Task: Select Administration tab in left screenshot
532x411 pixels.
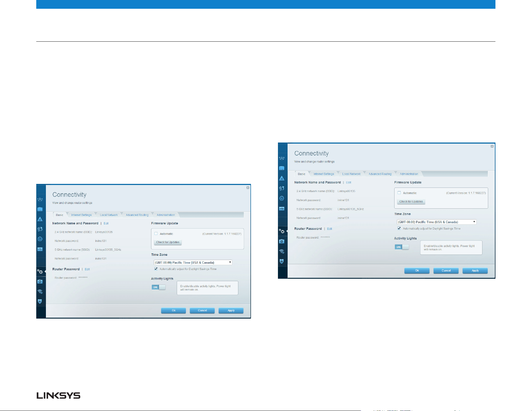Action: [166, 215]
